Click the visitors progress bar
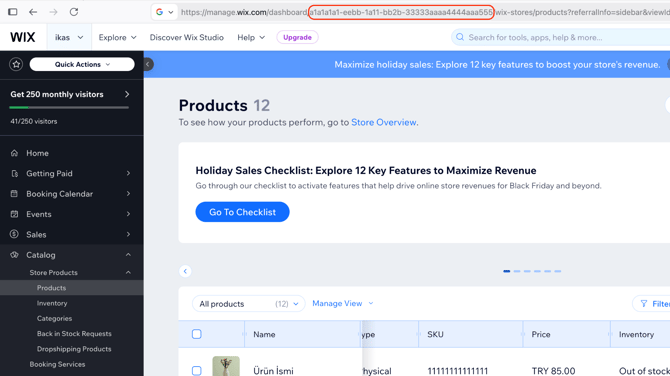The image size is (670, 376). coord(69,108)
